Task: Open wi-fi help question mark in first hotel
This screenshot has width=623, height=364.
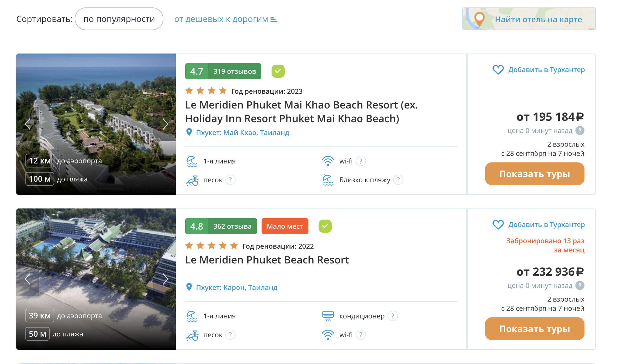Action: click(x=361, y=161)
